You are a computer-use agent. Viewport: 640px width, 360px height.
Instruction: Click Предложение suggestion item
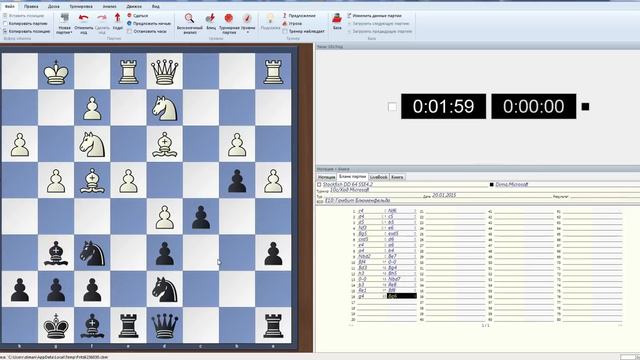coord(299,16)
